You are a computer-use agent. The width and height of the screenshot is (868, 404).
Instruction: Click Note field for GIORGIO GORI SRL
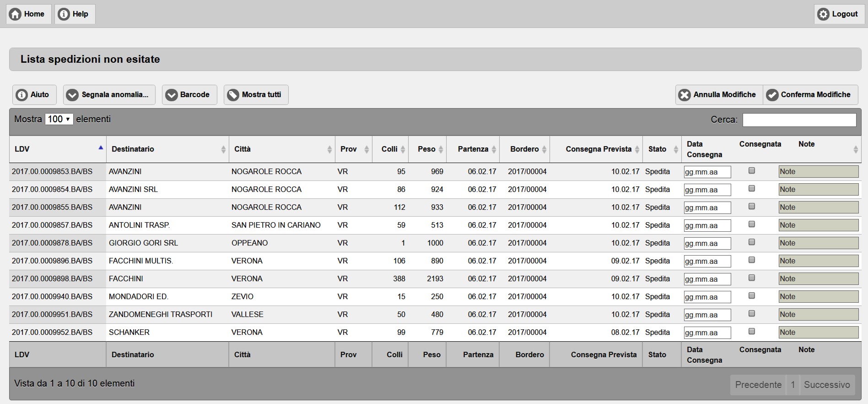click(x=819, y=243)
